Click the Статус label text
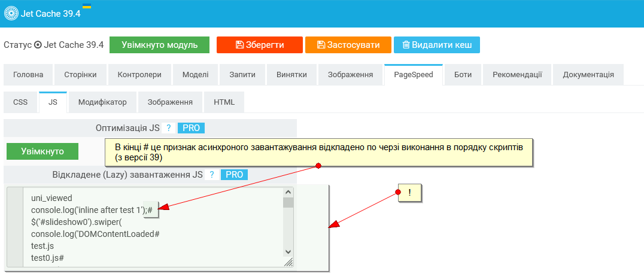644x277 pixels. (x=18, y=45)
